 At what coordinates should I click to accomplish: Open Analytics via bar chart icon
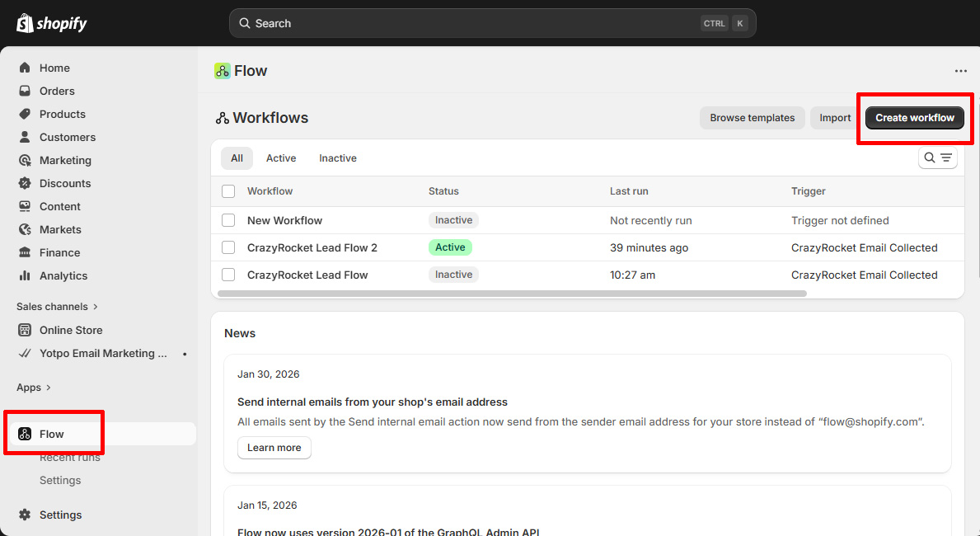[25, 275]
